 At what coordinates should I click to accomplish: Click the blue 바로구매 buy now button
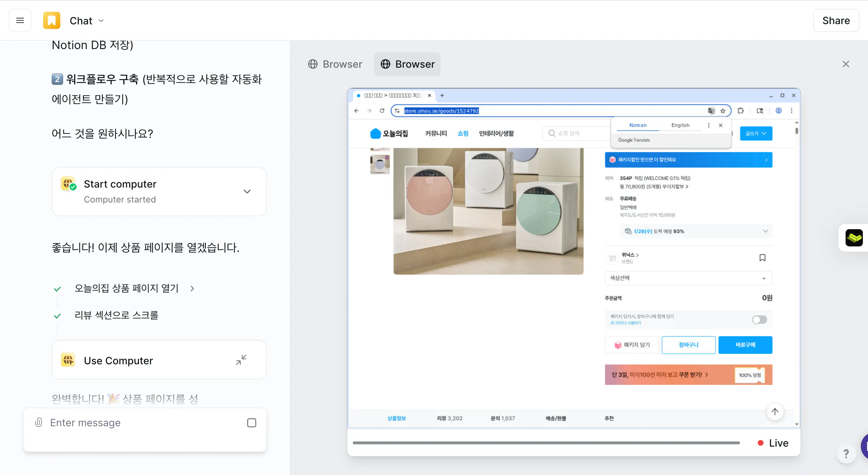point(745,345)
